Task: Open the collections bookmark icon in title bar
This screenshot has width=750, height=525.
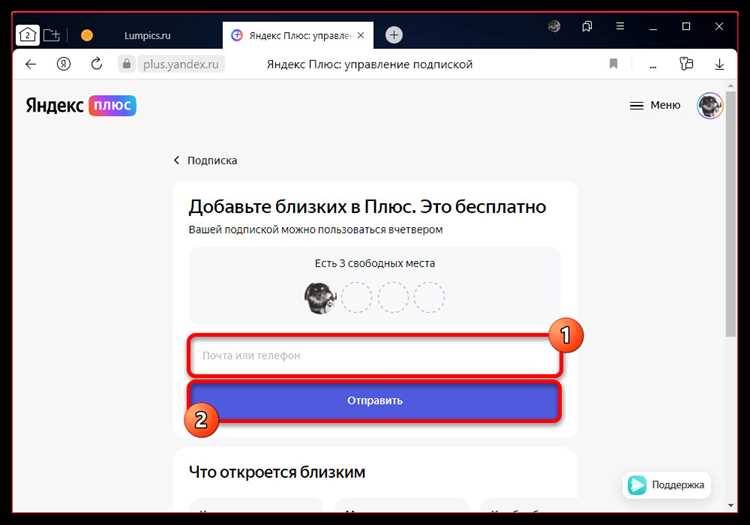Action: 587,26
